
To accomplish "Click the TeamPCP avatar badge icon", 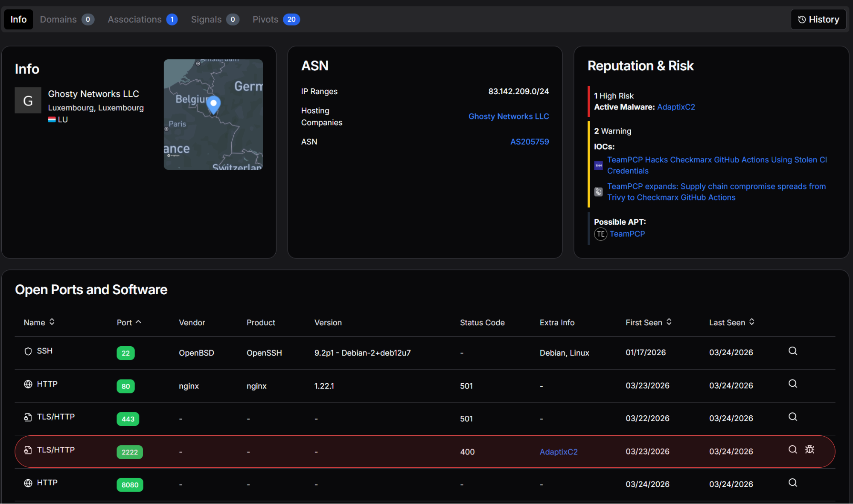I will (600, 234).
